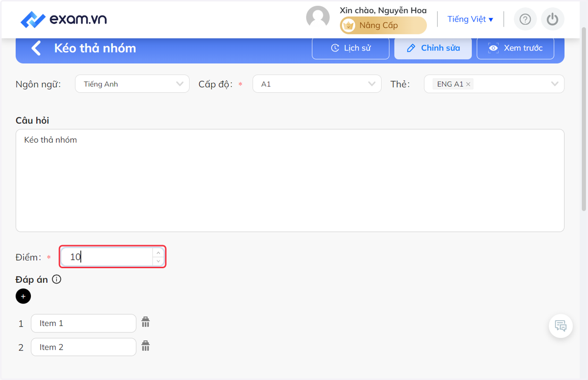Expand the Thẻ tags dropdown

(494, 84)
